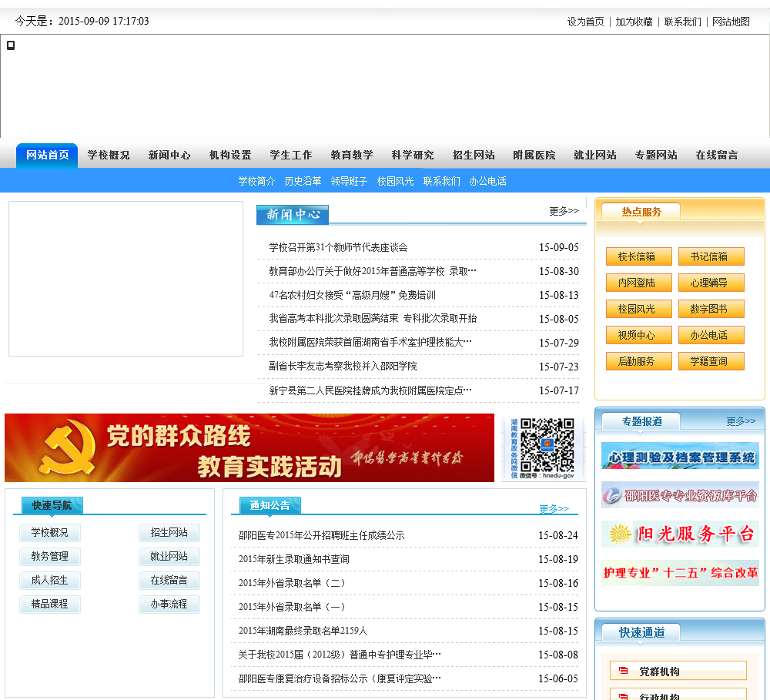Open news 新宁县第二人民医院挂牌

[x=370, y=390]
